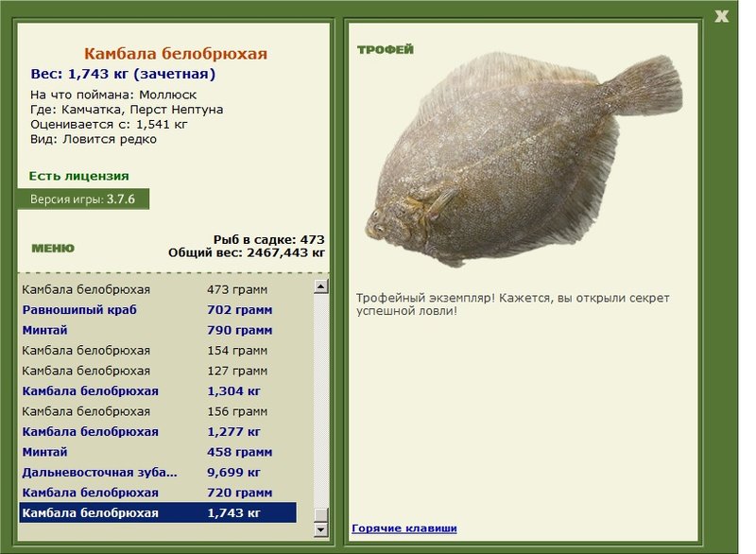Open the Горячие клавиши link
The height and width of the screenshot is (554, 756).
pos(404,528)
